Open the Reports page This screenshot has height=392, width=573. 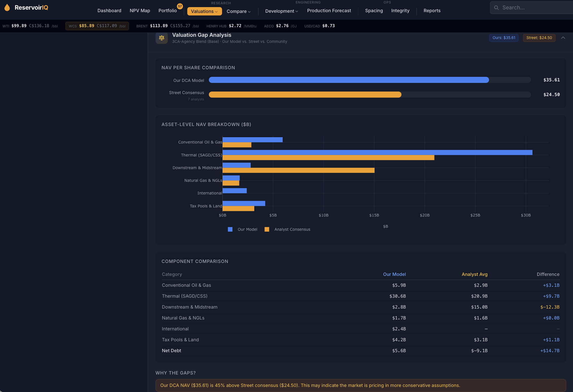432,11
